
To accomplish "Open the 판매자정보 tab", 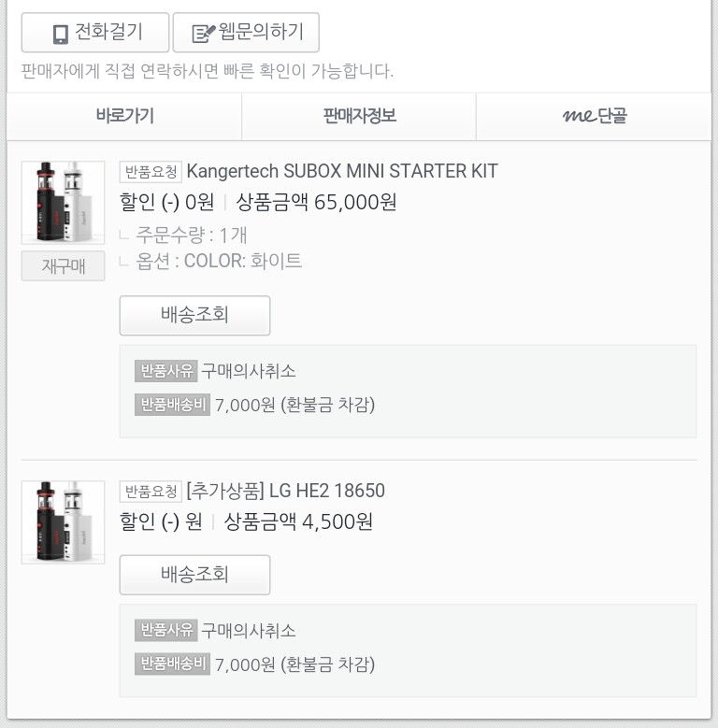I will click(x=359, y=117).
